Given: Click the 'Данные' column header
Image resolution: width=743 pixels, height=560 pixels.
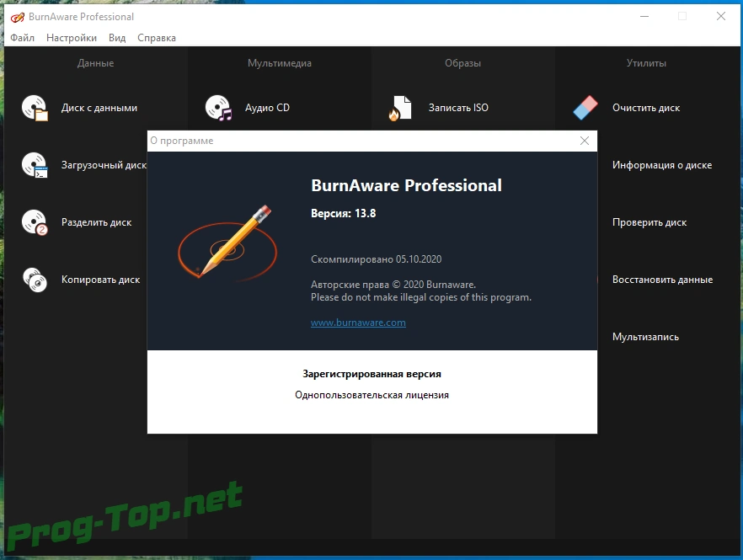Looking at the screenshot, I should click(x=96, y=63).
